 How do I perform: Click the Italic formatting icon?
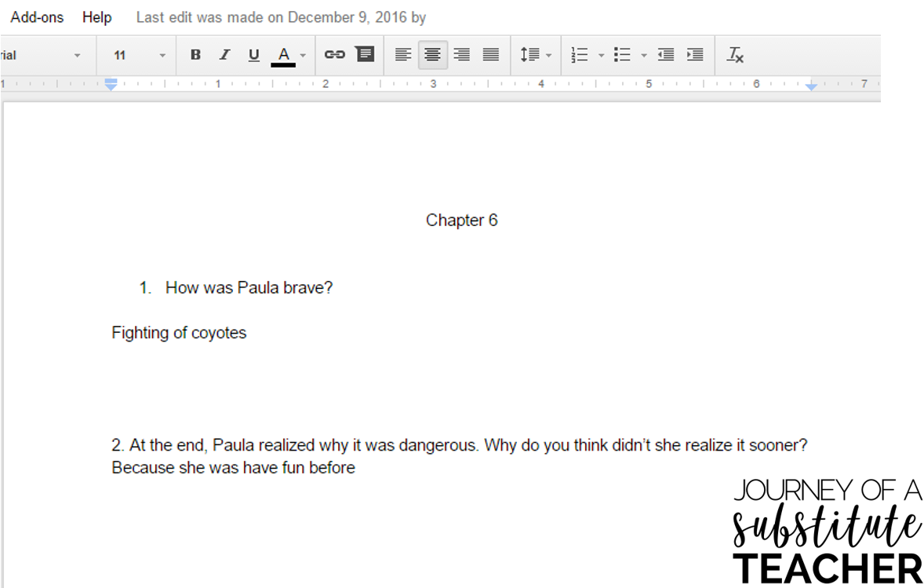pos(225,55)
